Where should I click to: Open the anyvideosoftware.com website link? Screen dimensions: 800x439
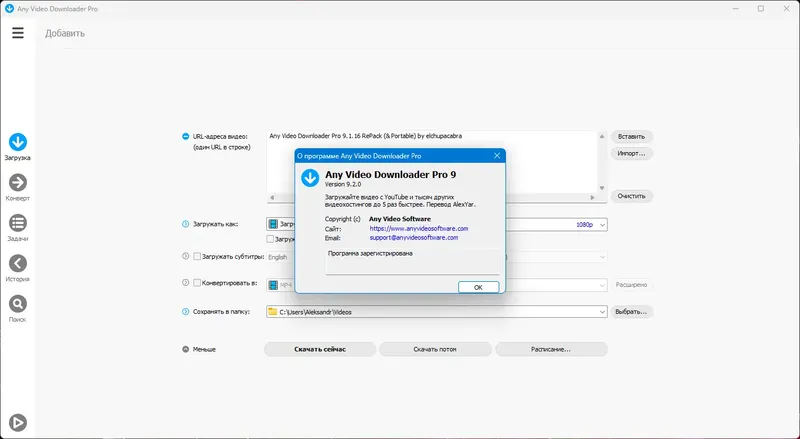[419, 228]
